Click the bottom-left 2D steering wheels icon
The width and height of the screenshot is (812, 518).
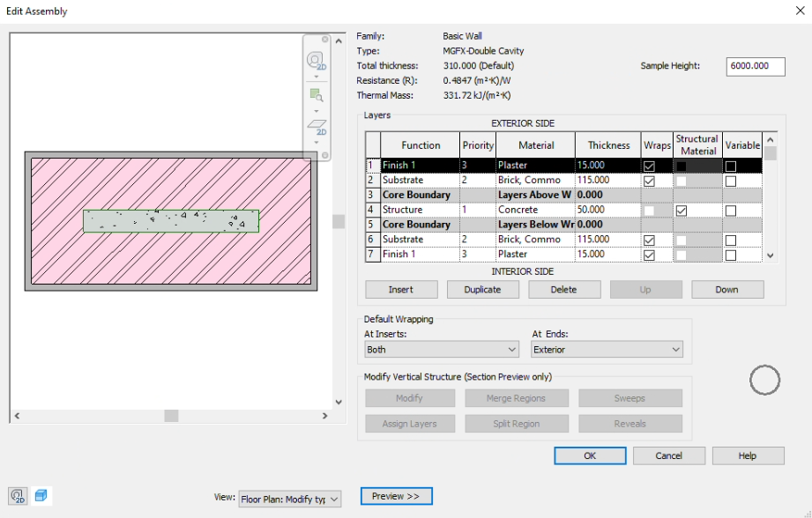(18, 496)
